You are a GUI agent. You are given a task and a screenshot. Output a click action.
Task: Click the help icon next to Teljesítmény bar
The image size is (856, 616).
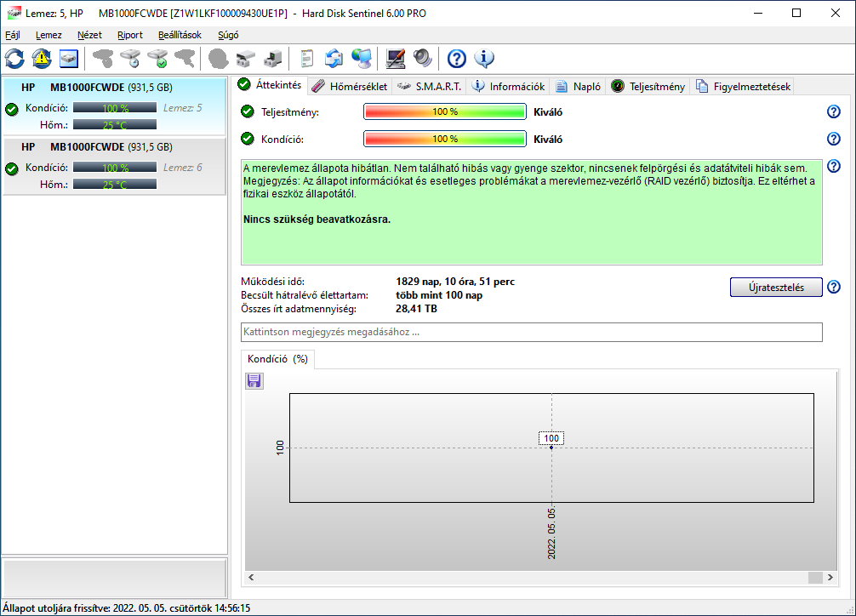pos(834,111)
